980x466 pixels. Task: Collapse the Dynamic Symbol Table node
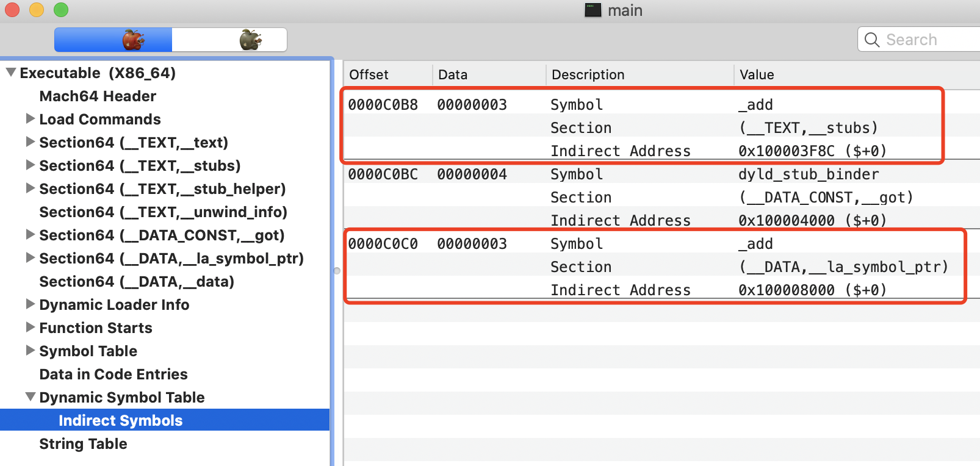tap(30, 397)
